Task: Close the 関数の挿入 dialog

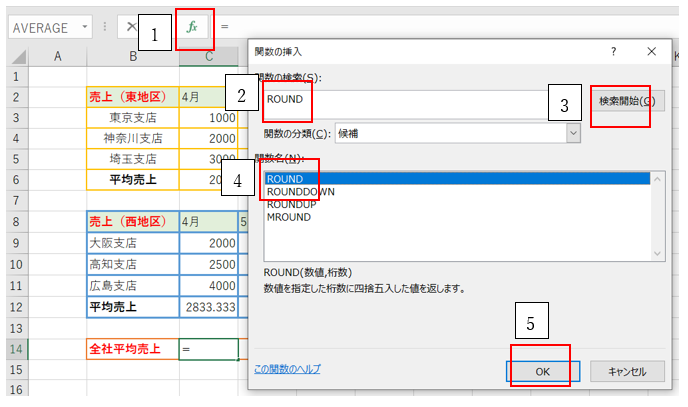Action: (652, 52)
